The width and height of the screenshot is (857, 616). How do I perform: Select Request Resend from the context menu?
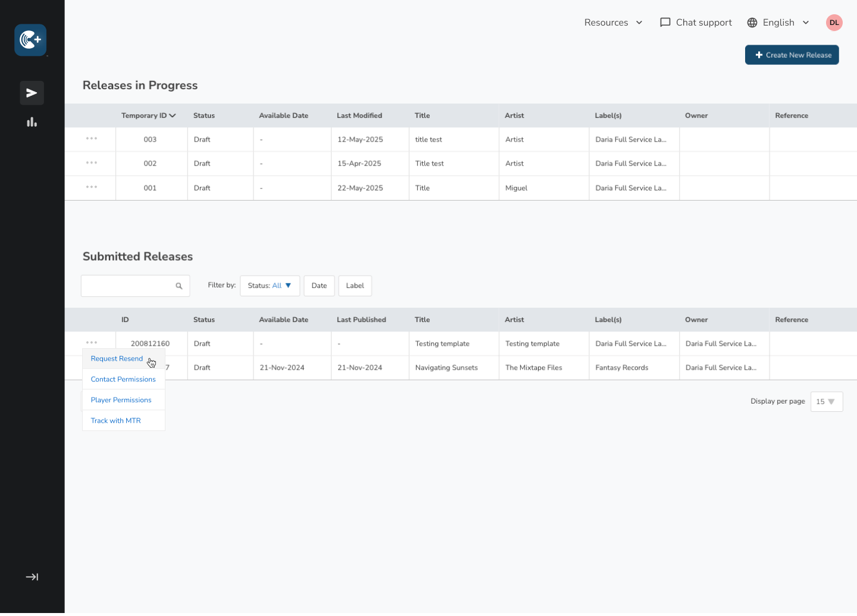click(117, 358)
